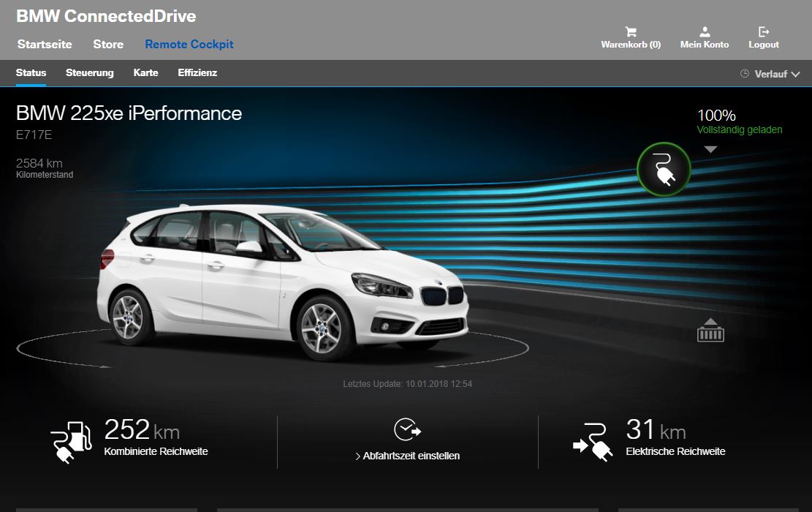Go to Startseite
812x512 pixels.
45,44
